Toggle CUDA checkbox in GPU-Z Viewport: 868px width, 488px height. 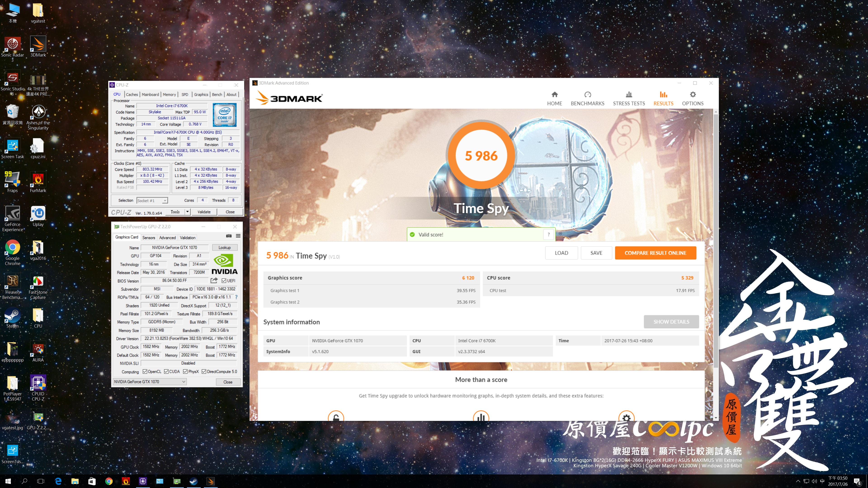(x=166, y=371)
